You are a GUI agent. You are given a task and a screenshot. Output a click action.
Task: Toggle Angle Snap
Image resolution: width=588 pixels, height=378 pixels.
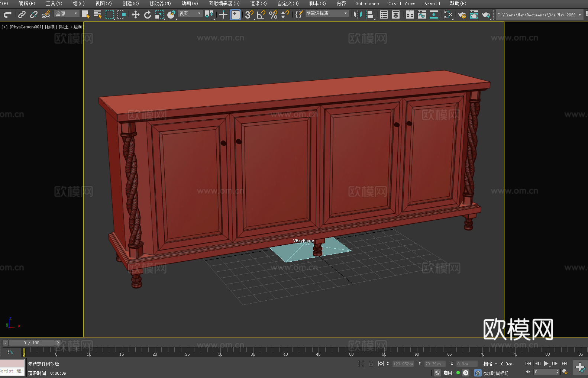pos(261,14)
